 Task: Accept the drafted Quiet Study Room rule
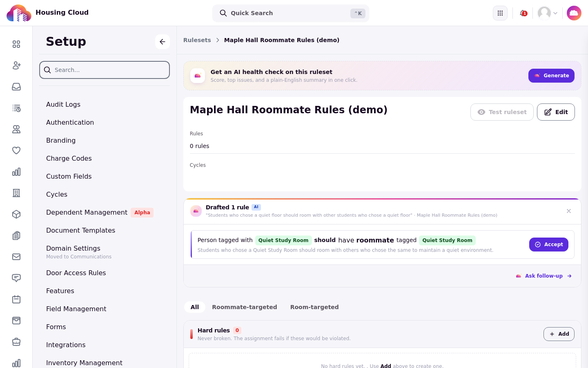(549, 245)
